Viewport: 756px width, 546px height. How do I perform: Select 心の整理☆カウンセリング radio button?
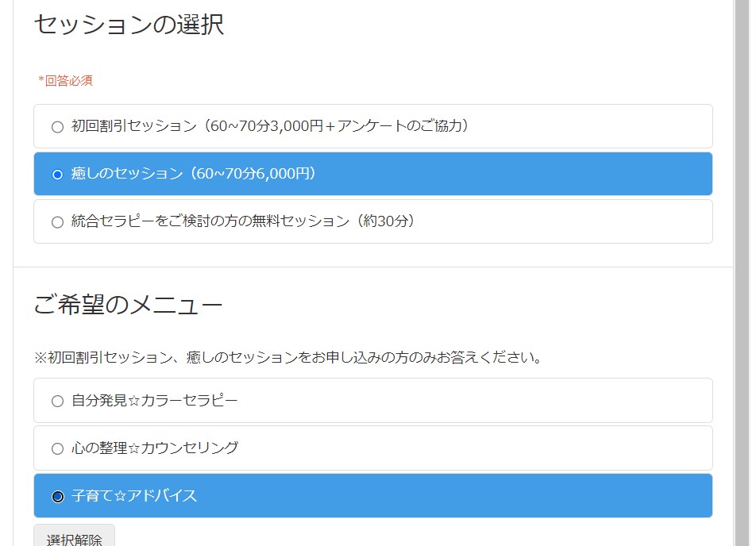pos(57,448)
